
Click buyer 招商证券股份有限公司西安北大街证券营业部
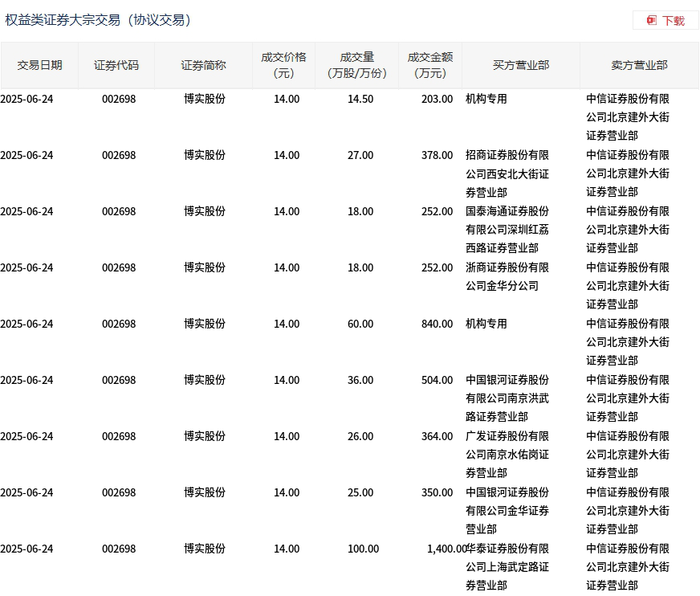pyautogui.click(x=507, y=174)
